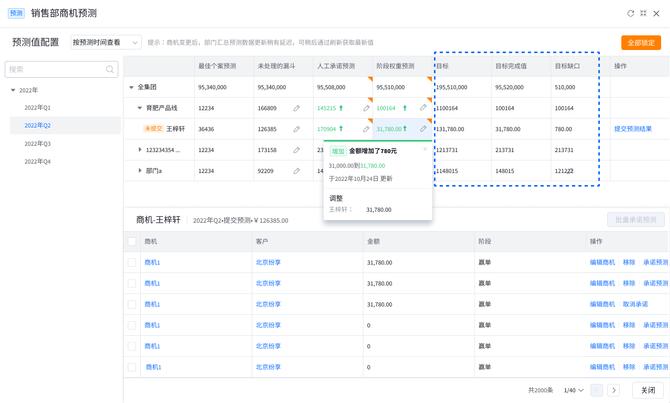Image resolution: width=670 pixels, height=403 pixels.
Task: Edit 未处理的漏斗 value 166809 pencil icon
Action: (x=296, y=108)
